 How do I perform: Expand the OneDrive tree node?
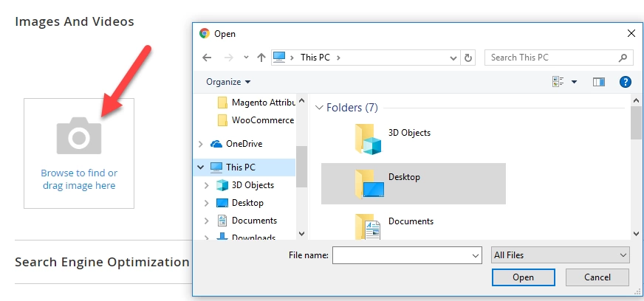200,144
